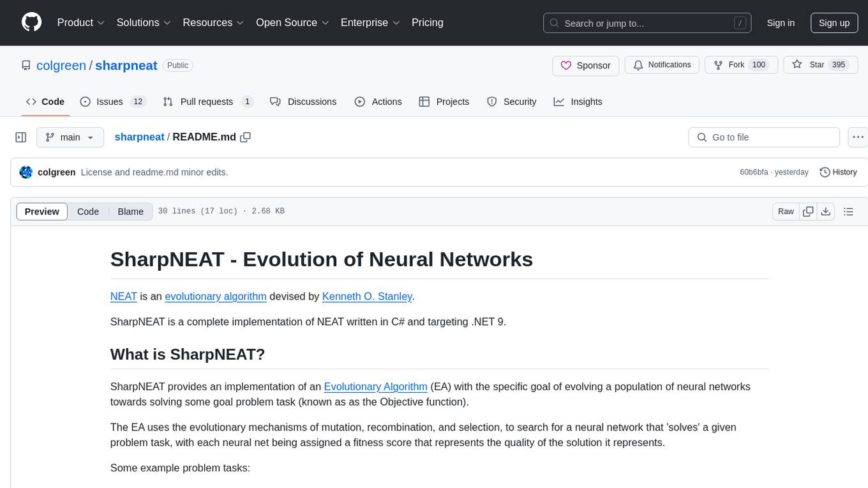Click the Public visibility badge

click(177, 65)
